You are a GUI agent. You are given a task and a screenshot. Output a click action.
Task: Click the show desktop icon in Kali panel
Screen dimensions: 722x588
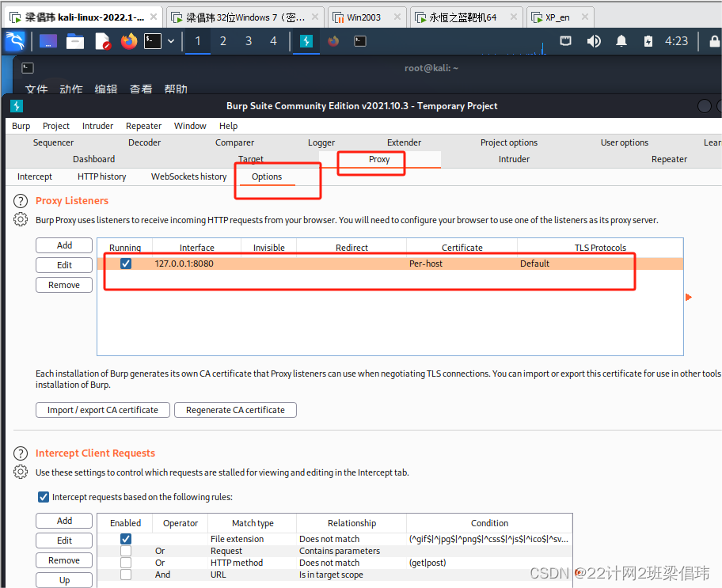48,41
